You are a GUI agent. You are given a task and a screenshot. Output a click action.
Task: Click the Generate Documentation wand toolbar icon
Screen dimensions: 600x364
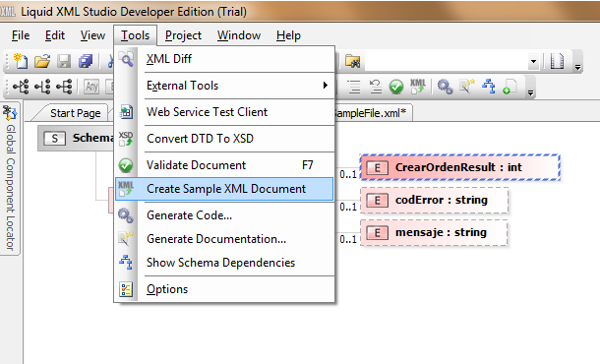coord(467,87)
